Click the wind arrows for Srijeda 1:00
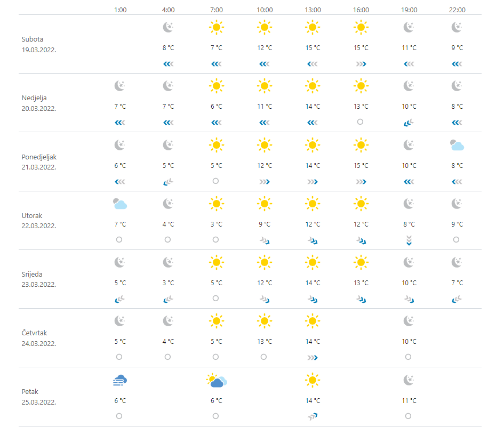This screenshot has width=504, height=427. pos(120,299)
